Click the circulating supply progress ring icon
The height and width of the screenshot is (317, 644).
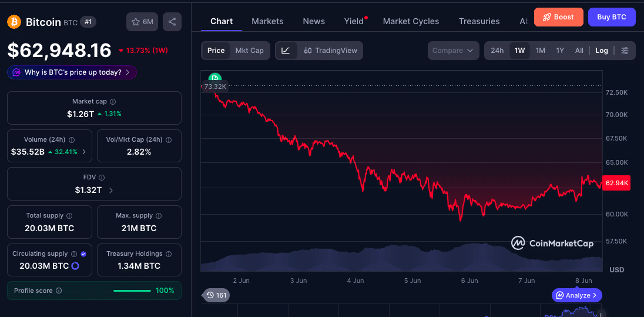(75, 266)
